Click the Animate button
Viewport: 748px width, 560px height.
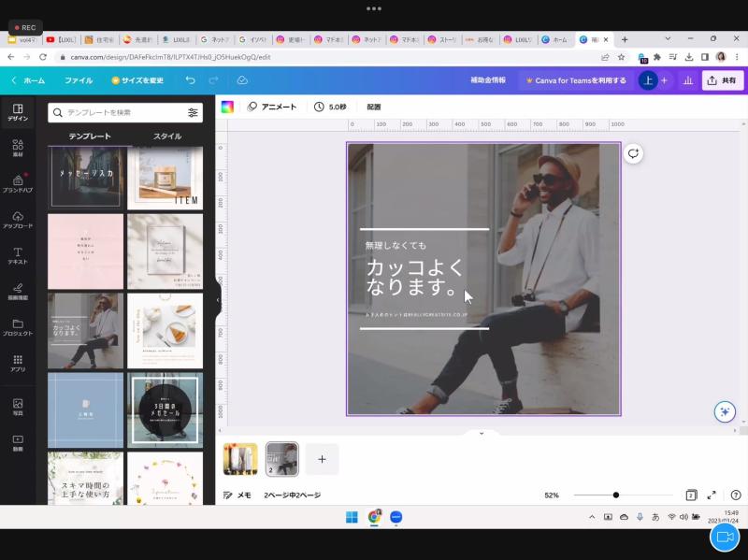[x=272, y=107]
